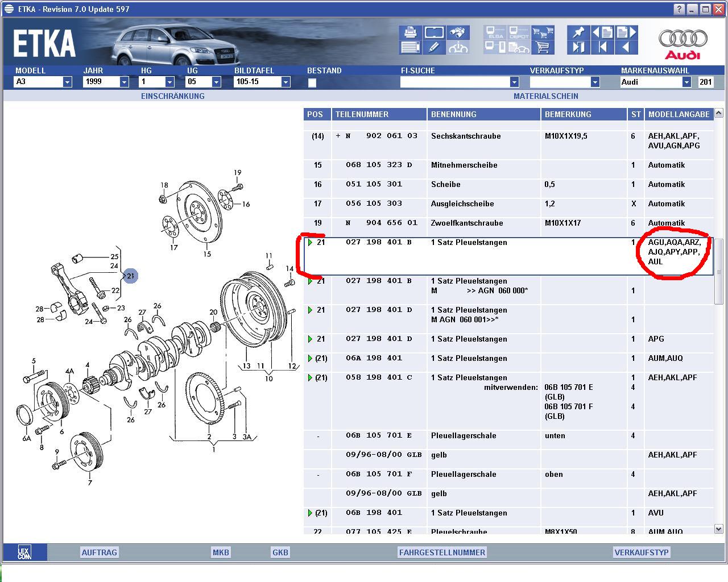728x582 pixels.
Task: Select part number 051 105 301
Action: pyautogui.click(x=374, y=184)
